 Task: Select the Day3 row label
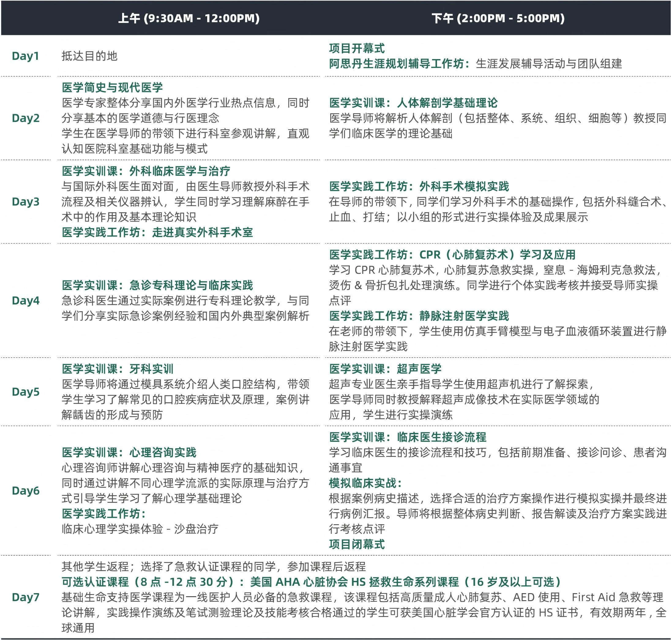[x=26, y=201]
